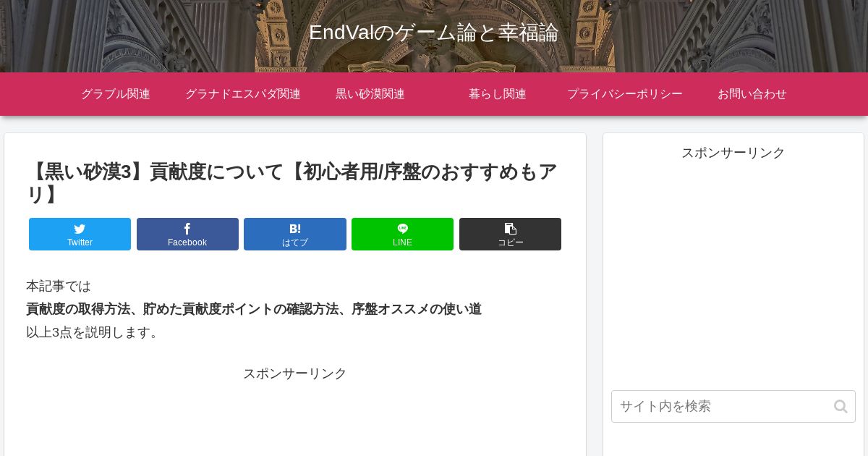Bookmark with はてブ label
The width and height of the screenshot is (868, 456).
[295, 242]
